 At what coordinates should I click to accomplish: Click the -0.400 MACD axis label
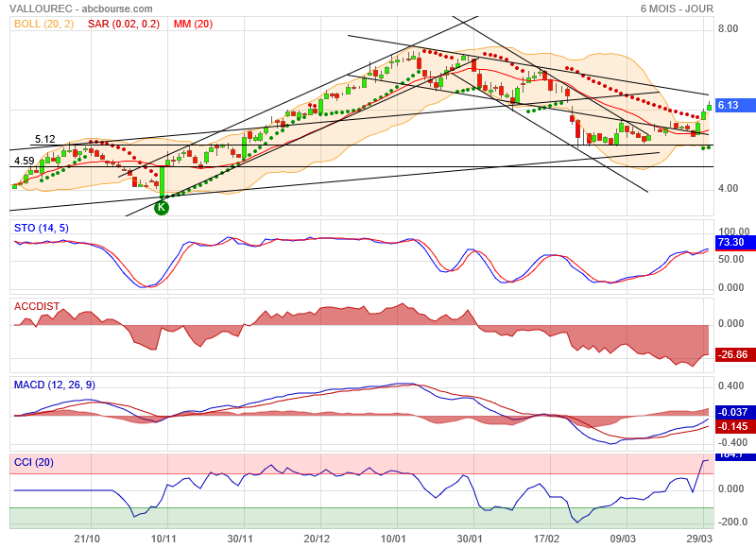click(x=732, y=442)
